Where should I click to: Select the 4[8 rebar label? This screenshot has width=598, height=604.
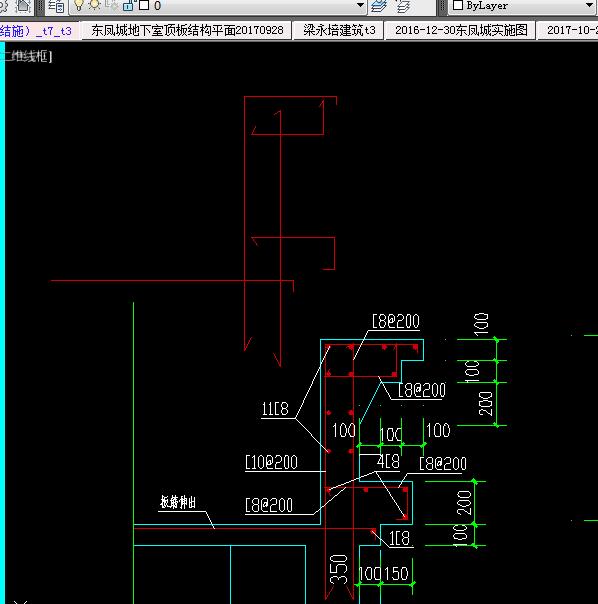pyautogui.click(x=388, y=461)
